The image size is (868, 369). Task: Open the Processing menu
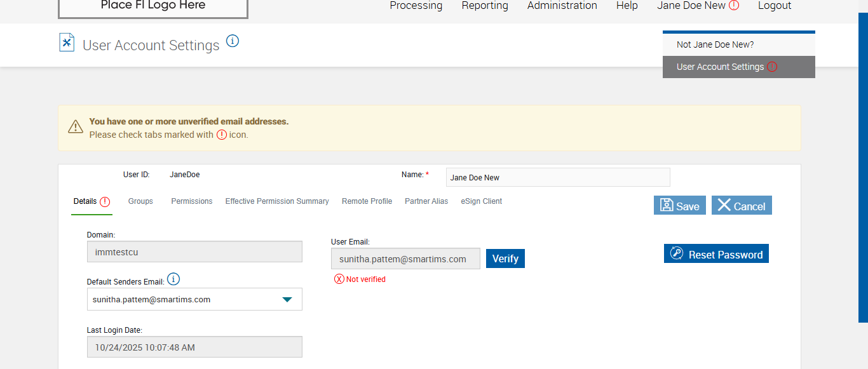click(x=416, y=6)
